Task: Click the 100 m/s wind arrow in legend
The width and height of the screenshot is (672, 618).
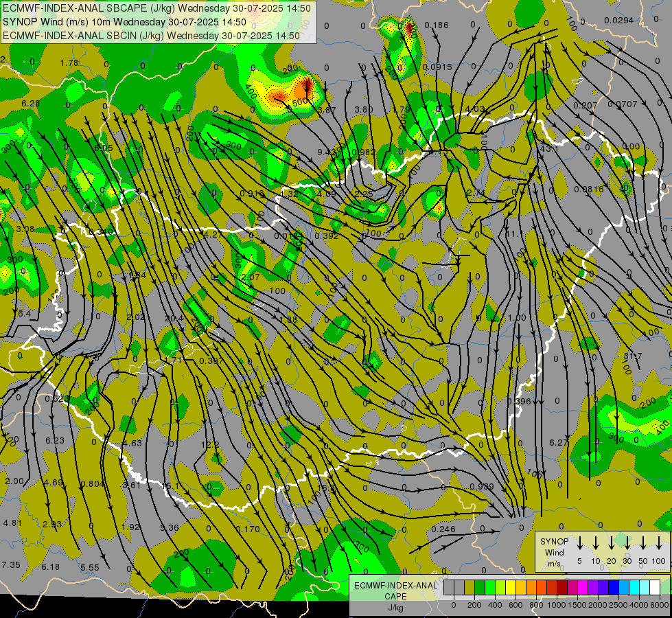Action: coord(659,542)
